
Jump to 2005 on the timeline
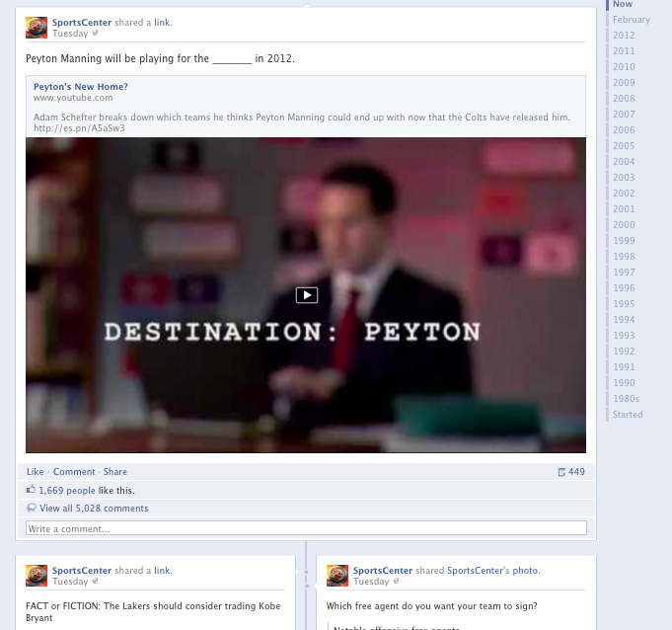(x=624, y=146)
